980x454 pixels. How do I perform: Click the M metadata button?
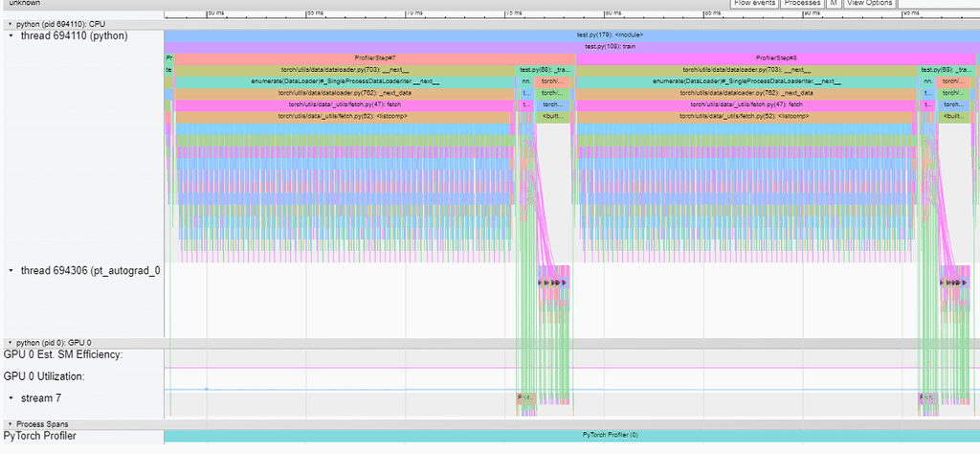(x=834, y=3)
